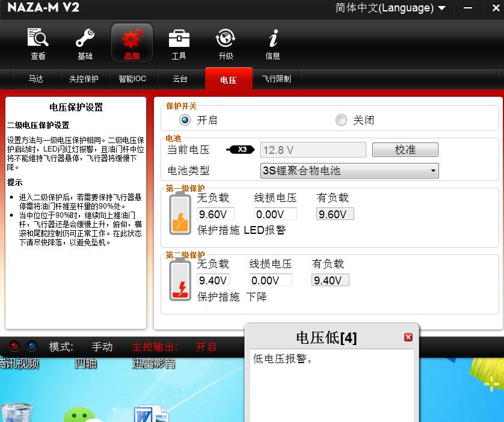Viewport: 504px width, 422px height.
Task: Click first-level 线损电压 0.00V field
Action: [x=275, y=214]
